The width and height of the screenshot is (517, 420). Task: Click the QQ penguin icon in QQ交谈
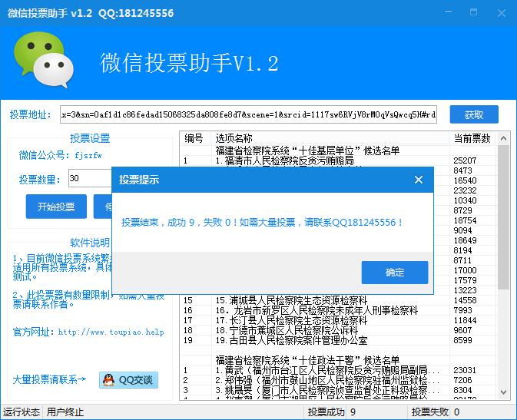pyautogui.click(x=108, y=380)
